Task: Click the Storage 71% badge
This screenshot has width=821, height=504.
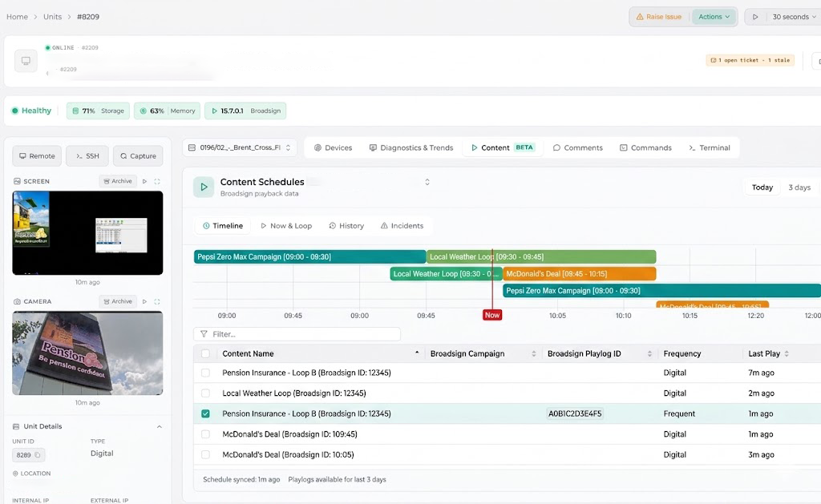Action: click(x=98, y=111)
